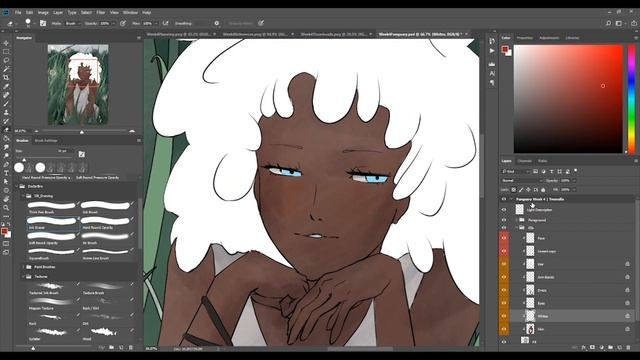Select the Brush tool in the toolbar
640x360 pixels.
[x=6, y=104]
